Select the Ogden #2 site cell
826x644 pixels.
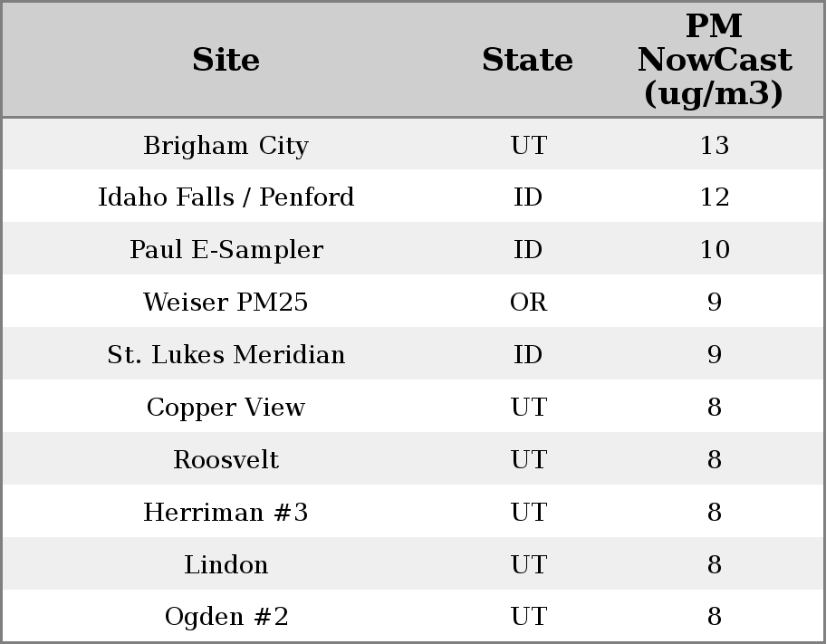tap(226, 617)
